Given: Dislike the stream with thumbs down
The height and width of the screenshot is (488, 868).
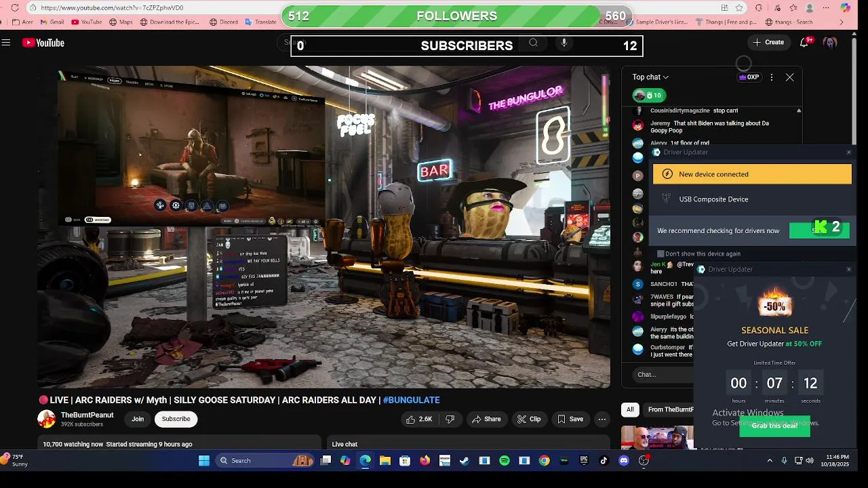Looking at the screenshot, I should (x=450, y=419).
